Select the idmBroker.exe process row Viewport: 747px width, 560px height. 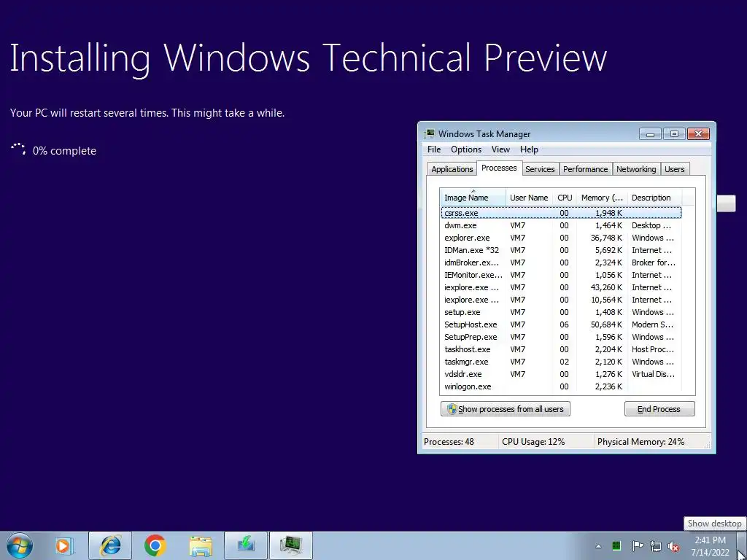pos(561,262)
